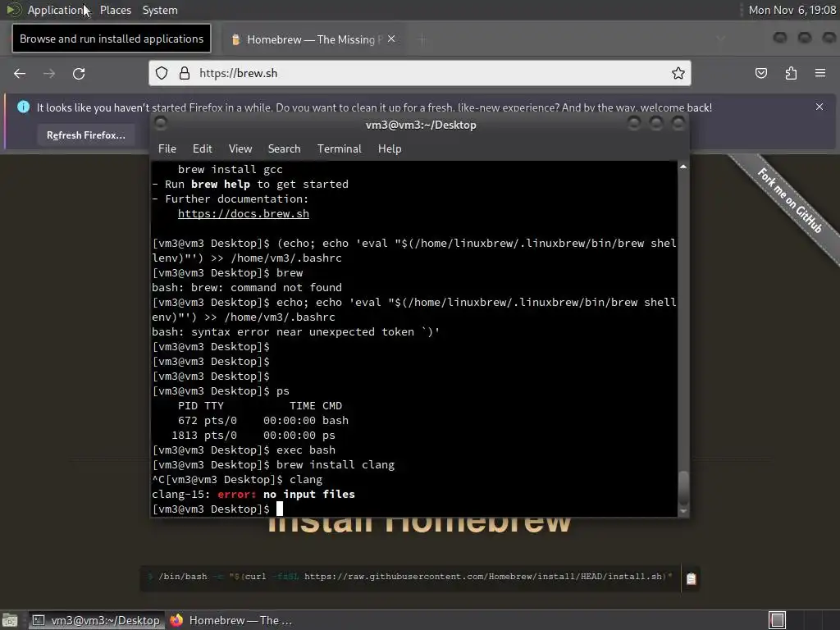Screen dimensions: 840x630
Task: Open the terminal Edit menu
Action: 202,149
